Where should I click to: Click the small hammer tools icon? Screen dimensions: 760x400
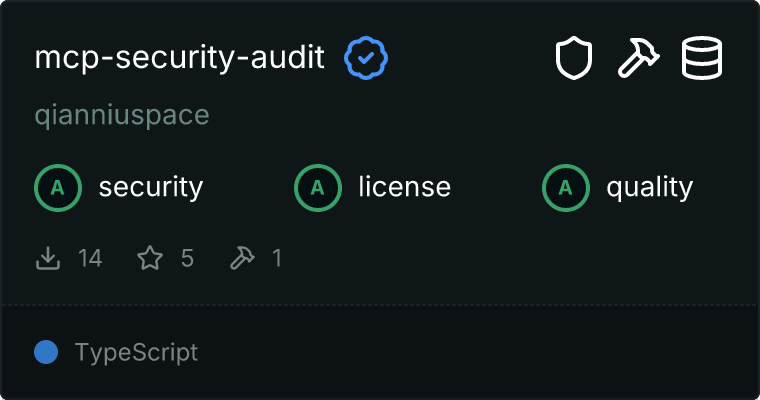[x=242, y=259]
